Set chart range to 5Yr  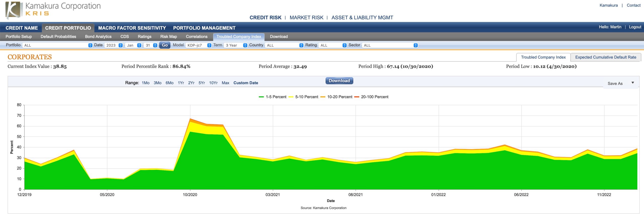pos(202,83)
